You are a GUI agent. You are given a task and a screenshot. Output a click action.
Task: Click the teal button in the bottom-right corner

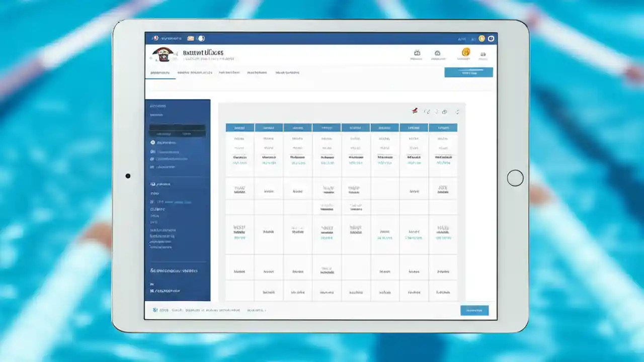point(474,310)
